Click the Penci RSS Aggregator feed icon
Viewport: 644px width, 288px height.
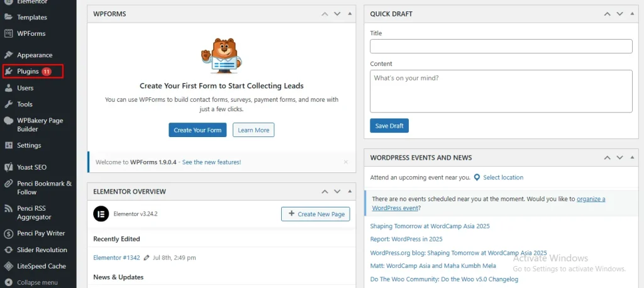tap(8, 209)
